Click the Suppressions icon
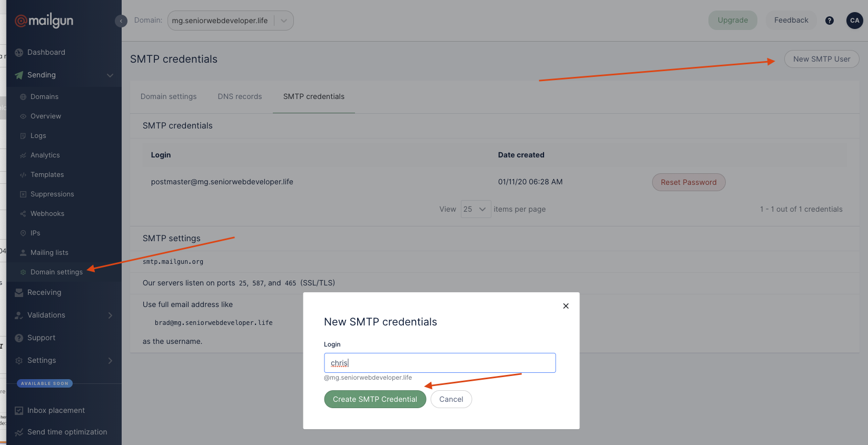The height and width of the screenshot is (445, 868). (23, 194)
